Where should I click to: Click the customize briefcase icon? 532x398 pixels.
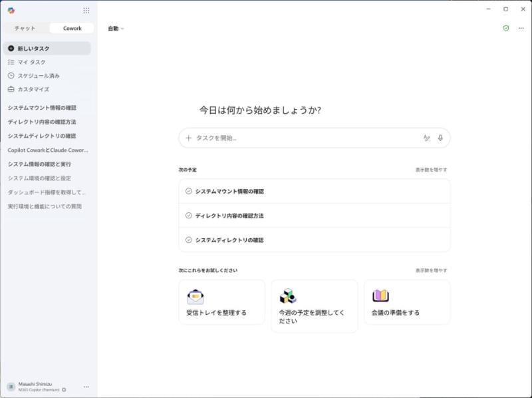(11, 89)
